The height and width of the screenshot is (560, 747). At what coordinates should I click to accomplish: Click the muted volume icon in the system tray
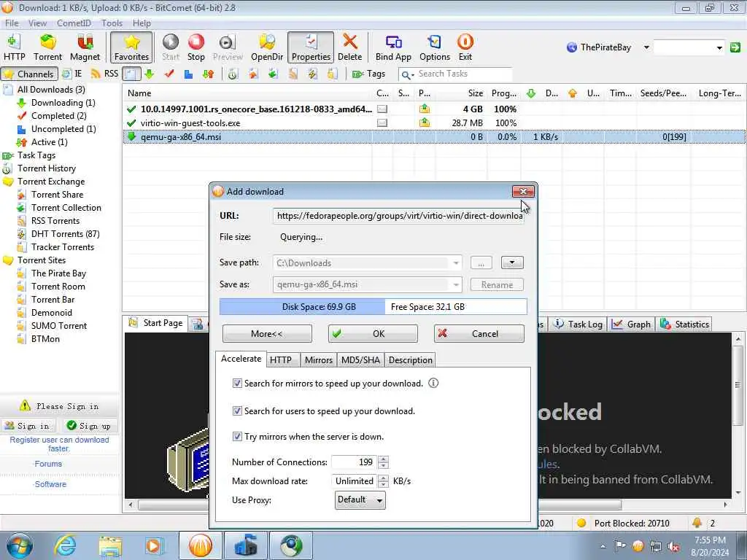point(673,546)
